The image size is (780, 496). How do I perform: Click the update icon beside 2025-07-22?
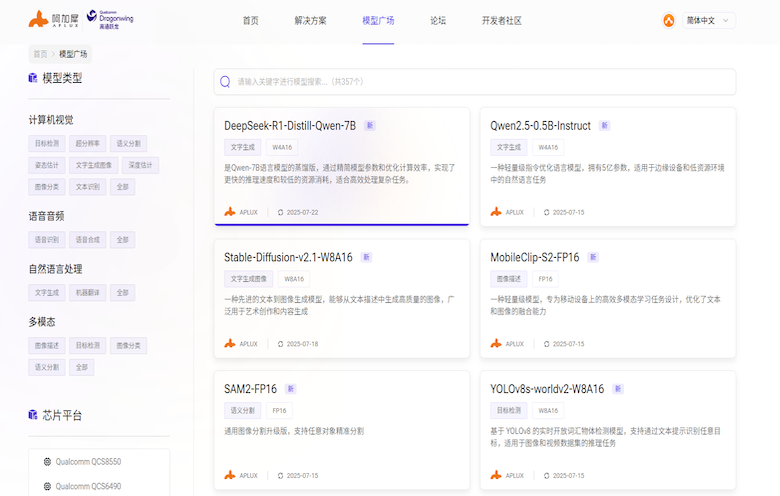pos(281,212)
